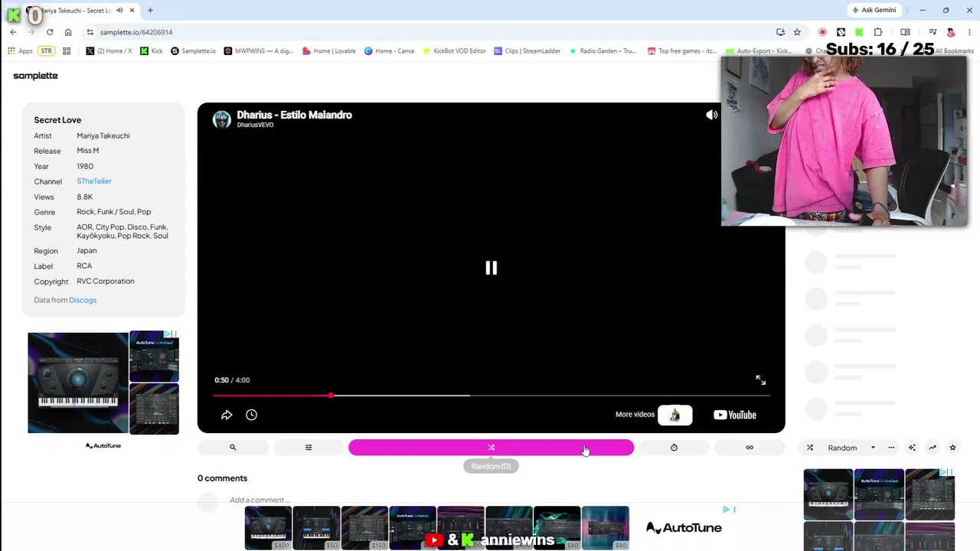Open the Top free games bookmark

click(x=681, y=51)
